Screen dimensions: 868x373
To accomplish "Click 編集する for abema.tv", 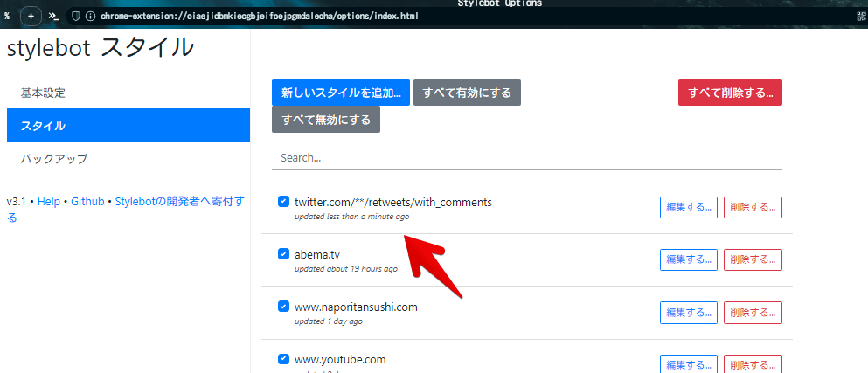I will (689, 259).
